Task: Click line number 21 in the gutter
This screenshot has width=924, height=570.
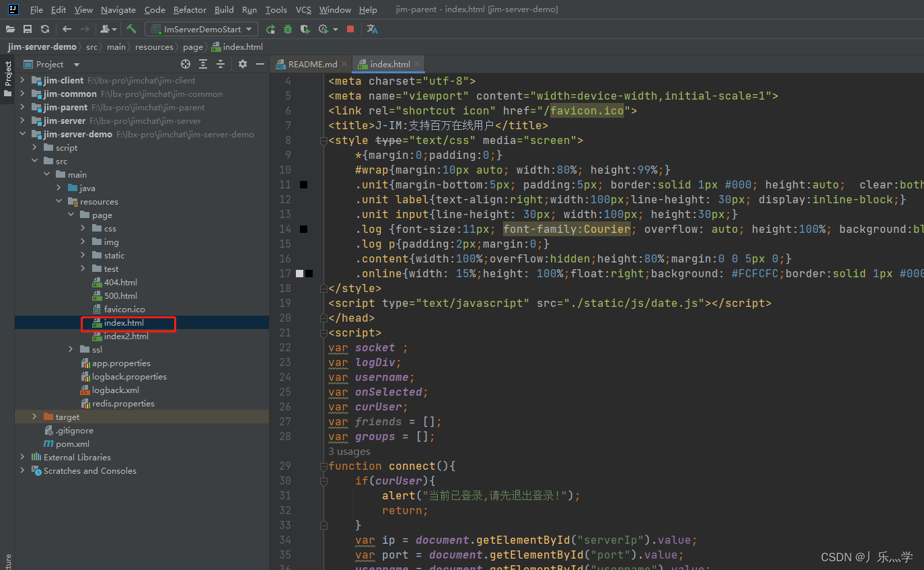Action: pyautogui.click(x=284, y=332)
